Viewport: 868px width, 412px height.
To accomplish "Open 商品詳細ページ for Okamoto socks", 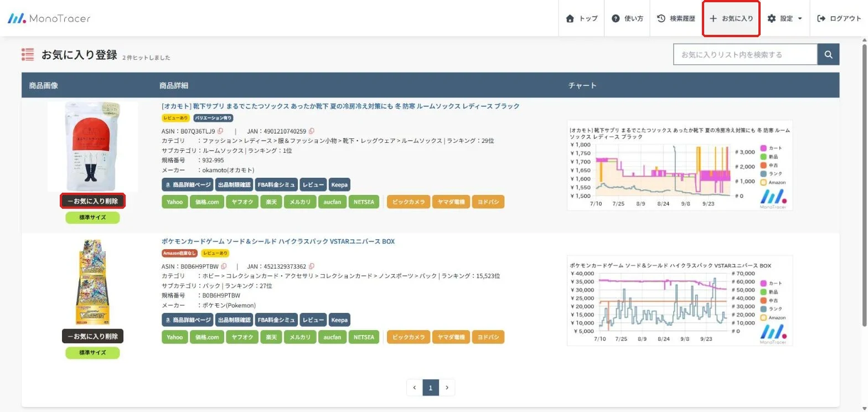I will point(188,184).
